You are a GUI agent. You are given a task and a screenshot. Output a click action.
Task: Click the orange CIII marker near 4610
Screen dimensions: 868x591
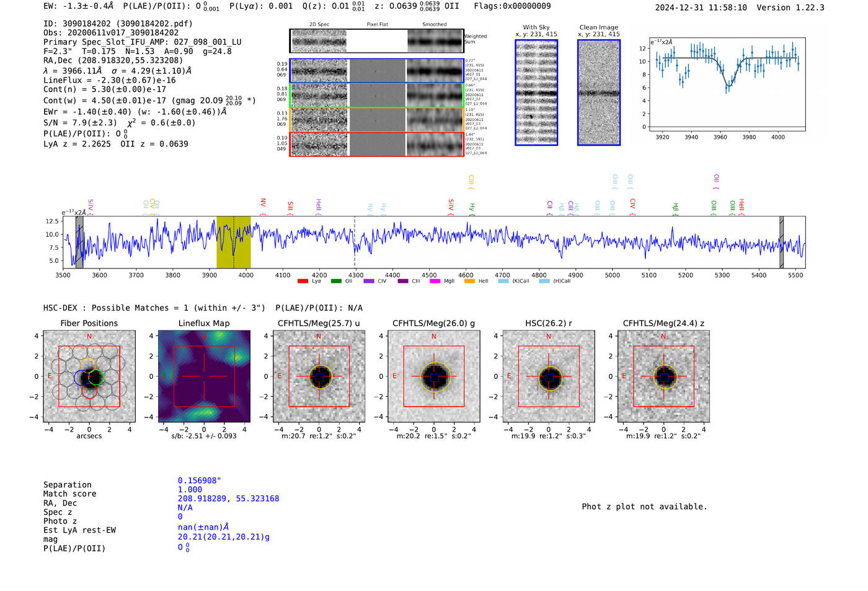tap(471, 182)
